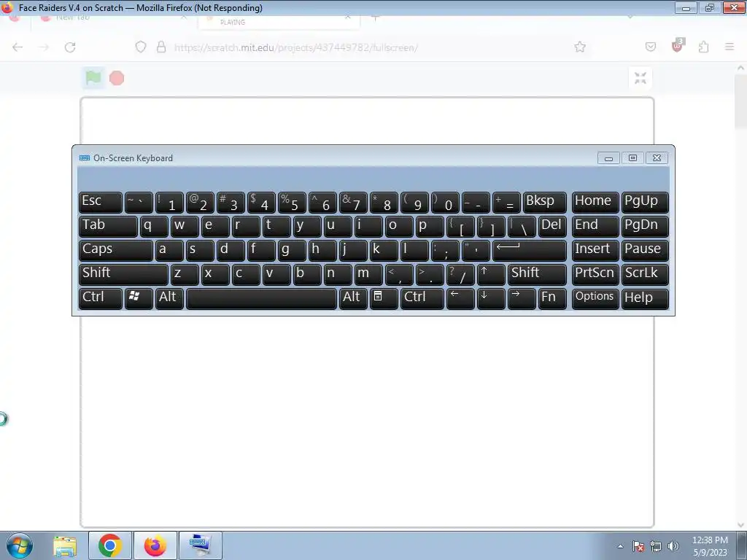Toggle the right Ctrl key
The height and width of the screenshot is (560, 747).
422,298
